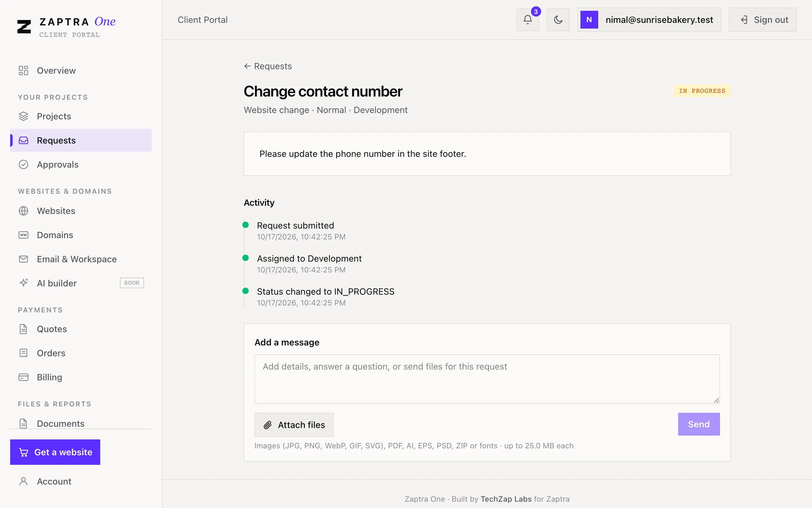Go to Overview page
The width and height of the screenshot is (812, 508).
tap(81, 70)
